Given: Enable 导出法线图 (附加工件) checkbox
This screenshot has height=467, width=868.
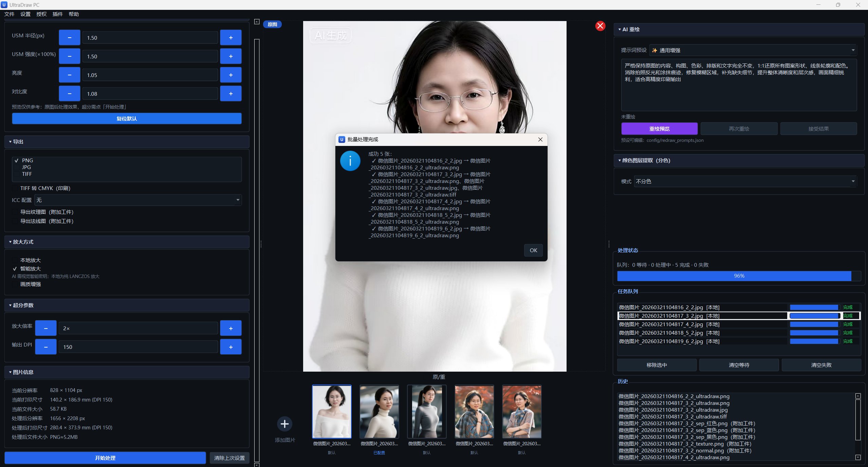Looking at the screenshot, I should tap(15, 221).
